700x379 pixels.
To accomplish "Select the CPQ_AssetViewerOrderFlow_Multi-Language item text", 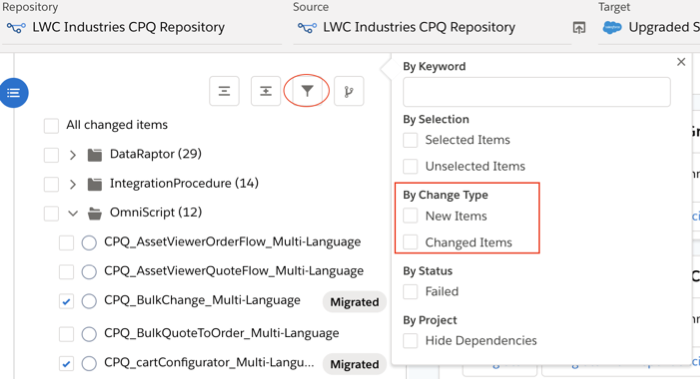I will coord(233,242).
